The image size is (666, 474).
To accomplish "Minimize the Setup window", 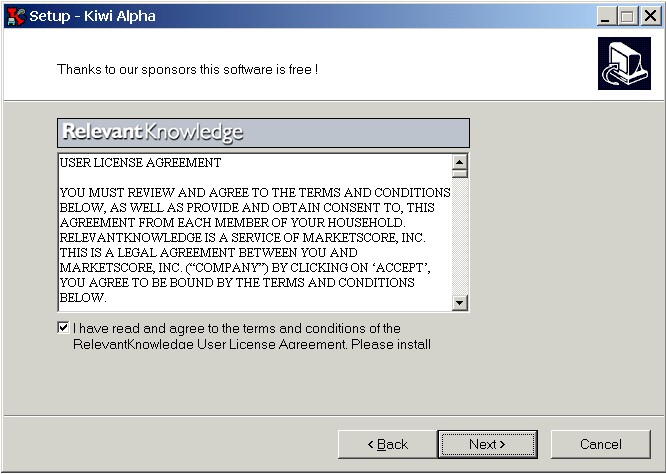I will pyautogui.click(x=606, y=16).
